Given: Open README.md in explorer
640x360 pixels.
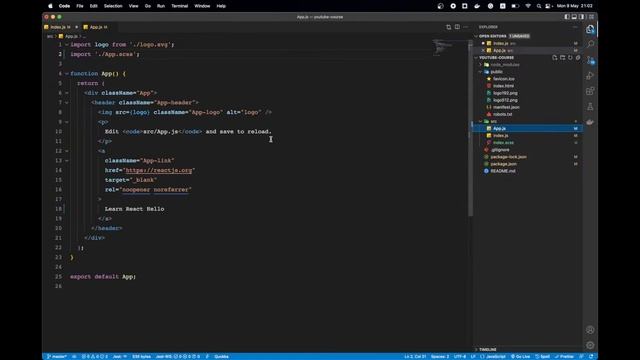Looking at the screenshot, I should [503, 171].
